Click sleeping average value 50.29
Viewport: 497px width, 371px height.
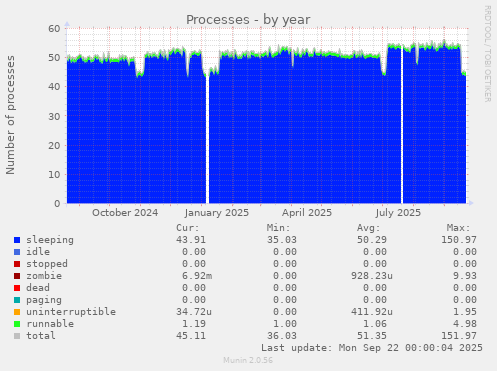coord(372,240)
